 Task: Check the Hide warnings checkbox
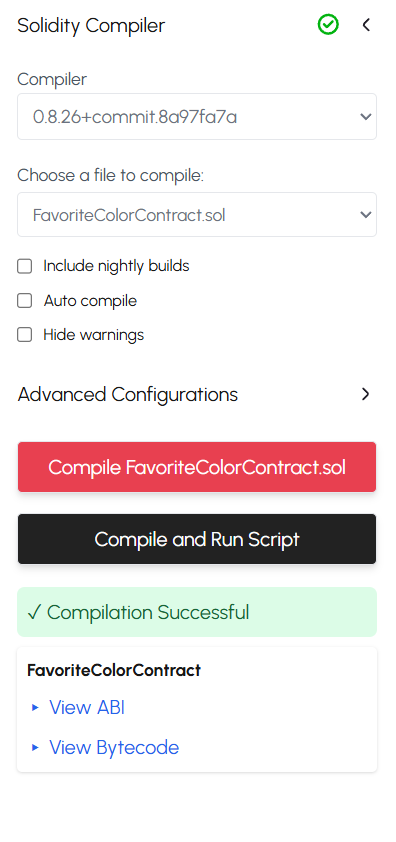tap(25, 335)
